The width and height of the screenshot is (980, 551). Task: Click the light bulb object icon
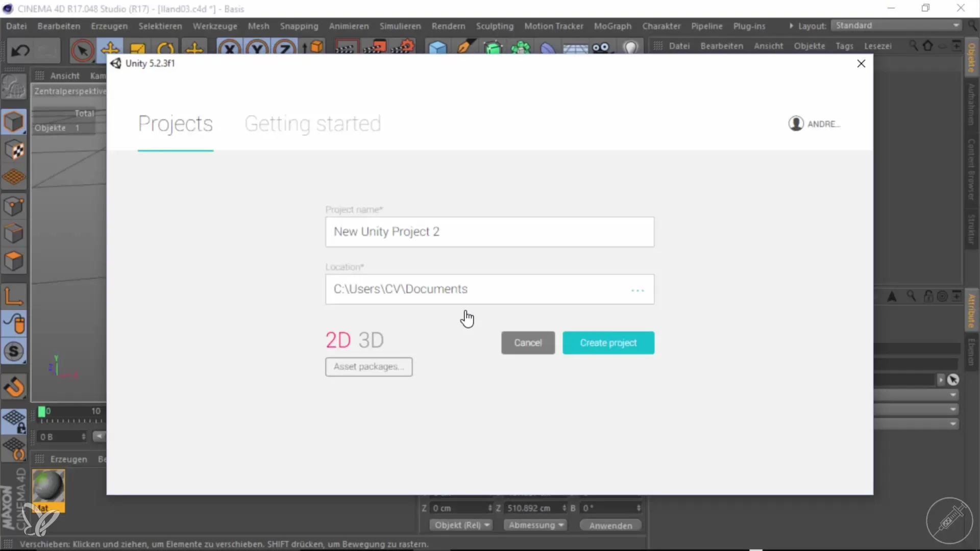[631, 48]
